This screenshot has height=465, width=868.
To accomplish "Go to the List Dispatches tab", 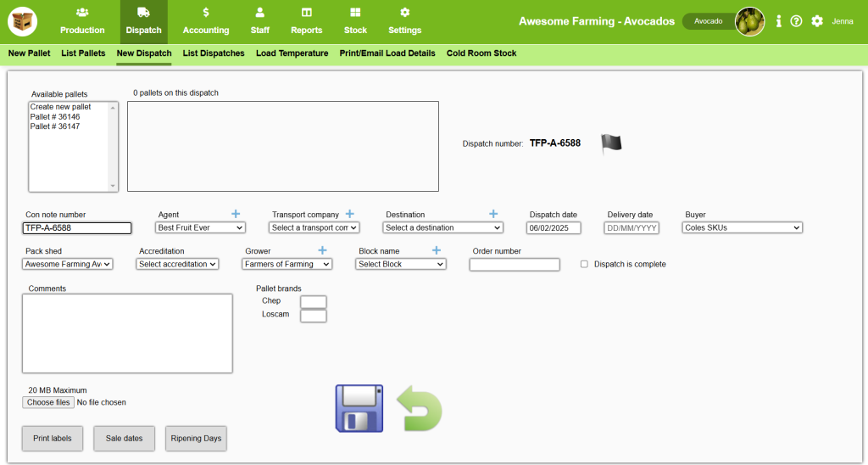I will 214,53.
